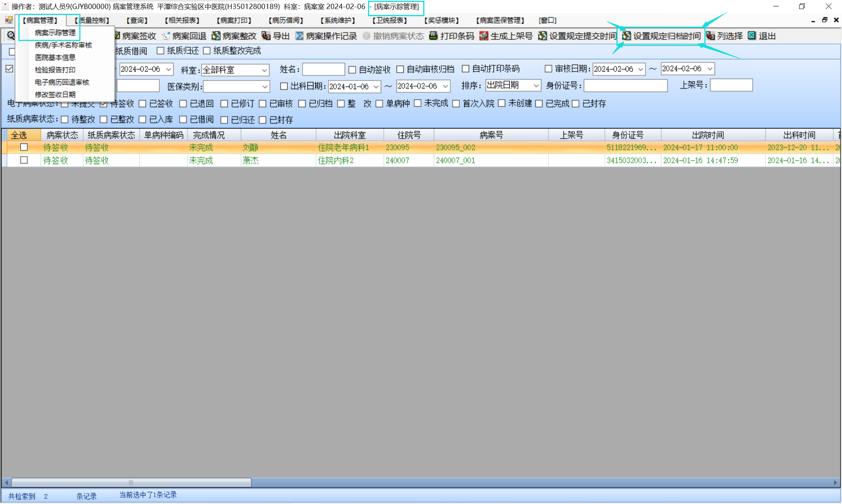Image resolution: width=842 pixels, height=504 pixels.
Task: Click the 全选 column header button
Action: [20, 135]
